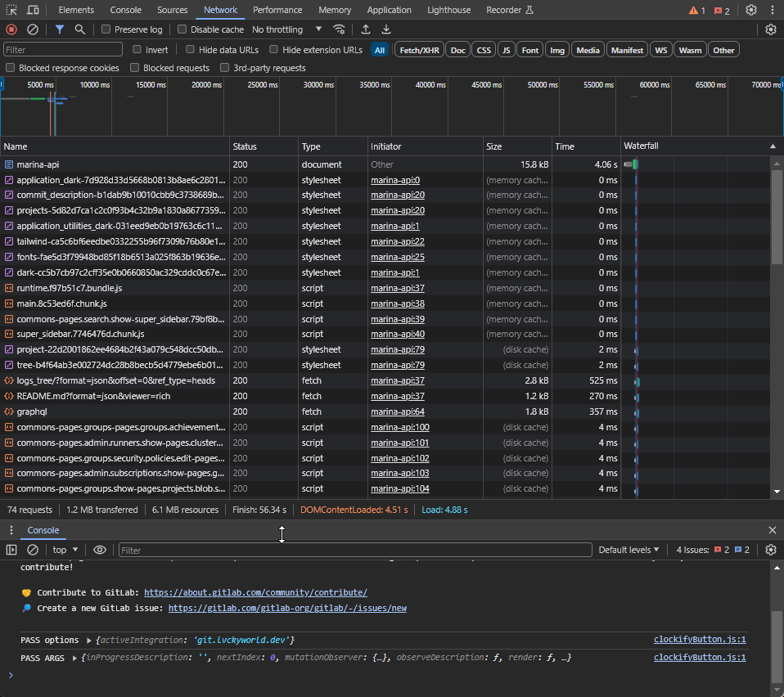Open the Application tab
The width and height of the screenshot is (784, 697).
click(x=389, y=10)
